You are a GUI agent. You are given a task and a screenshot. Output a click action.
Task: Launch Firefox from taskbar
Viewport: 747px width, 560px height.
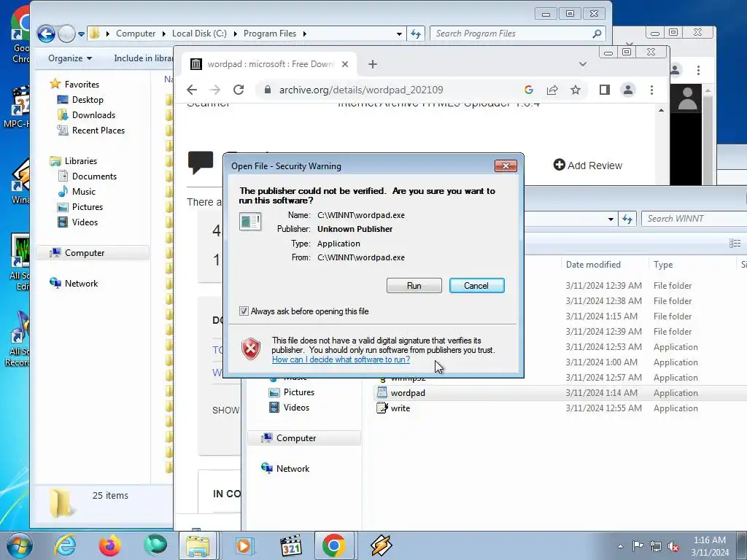coord(109,545)
